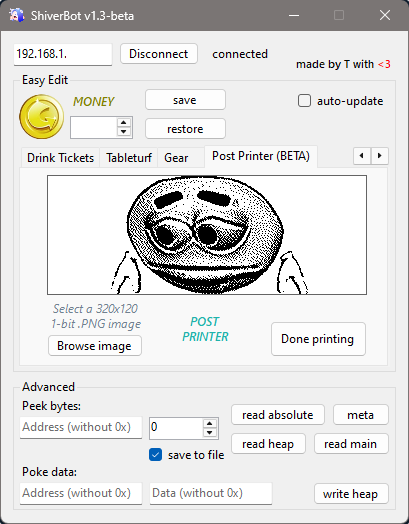Switch to the Drink Tickets tab
The height and width of the screenshot is (524, 409).
click(60, 158)
